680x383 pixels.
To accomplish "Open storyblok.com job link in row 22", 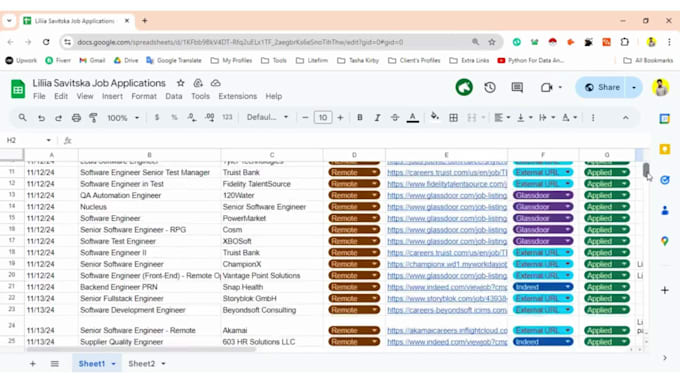I will coord(447,298).
